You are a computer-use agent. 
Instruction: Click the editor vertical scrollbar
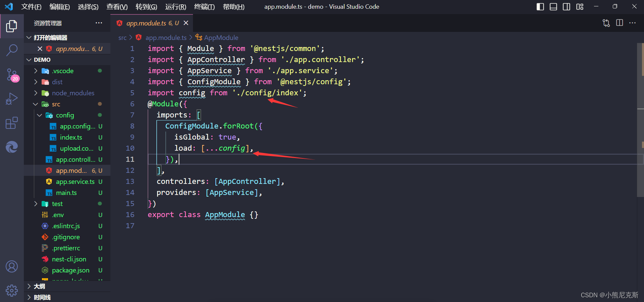(x=640, y=120)
